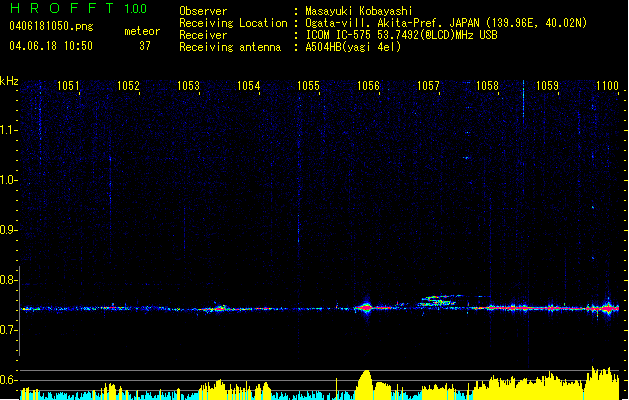Click meteor count value 37
This screenshot has width=629, height=400.
145,46
